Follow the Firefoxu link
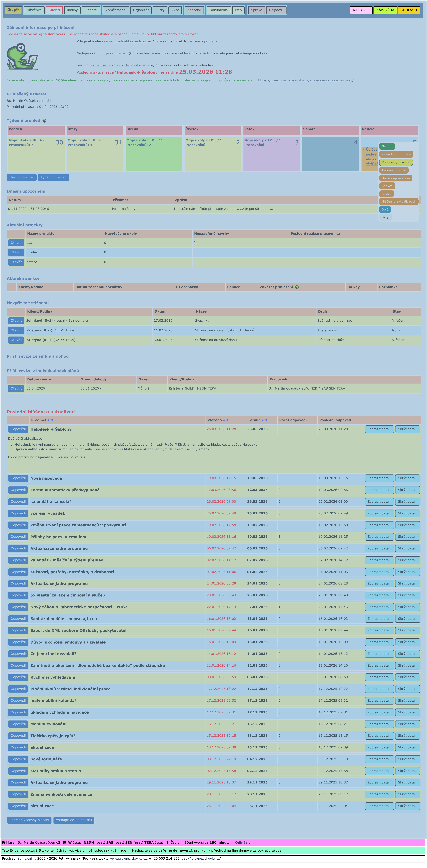Viewport: 427px width, 868px height. point(121,53)
